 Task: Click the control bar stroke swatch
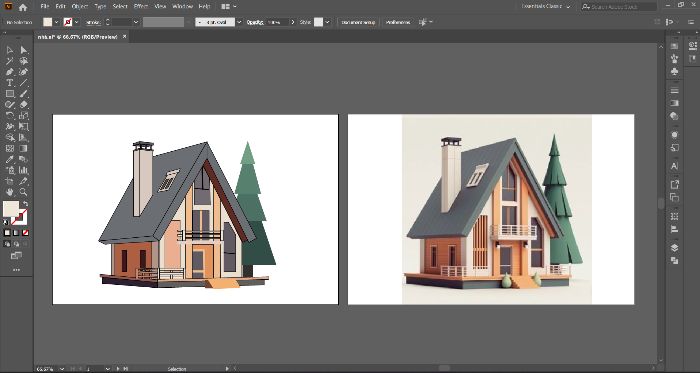pos(68,22)
